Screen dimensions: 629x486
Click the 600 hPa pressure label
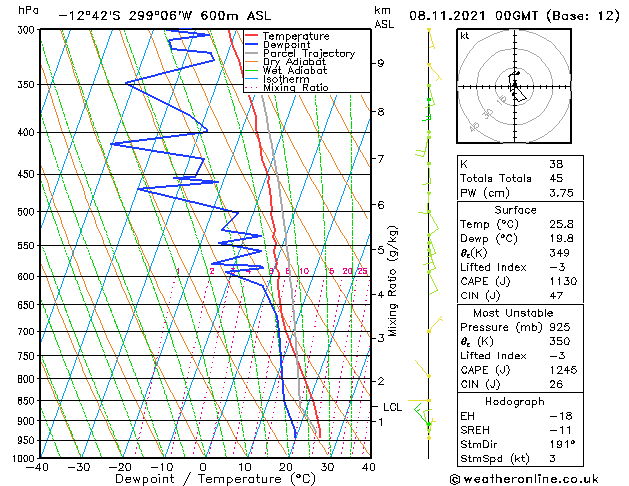click(28, 277)
